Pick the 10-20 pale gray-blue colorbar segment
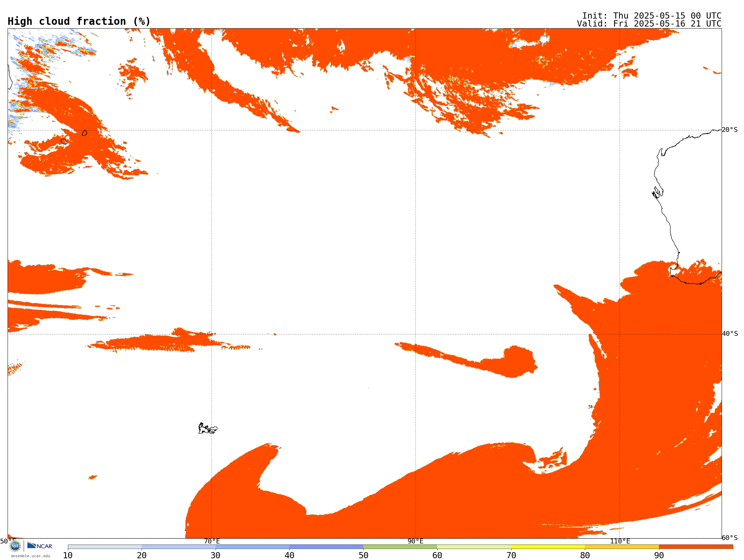The image size is (744, 560). coord(105,547)
